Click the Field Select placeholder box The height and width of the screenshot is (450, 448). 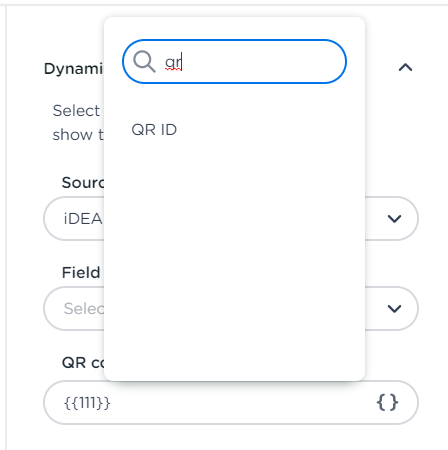(231, 309)
